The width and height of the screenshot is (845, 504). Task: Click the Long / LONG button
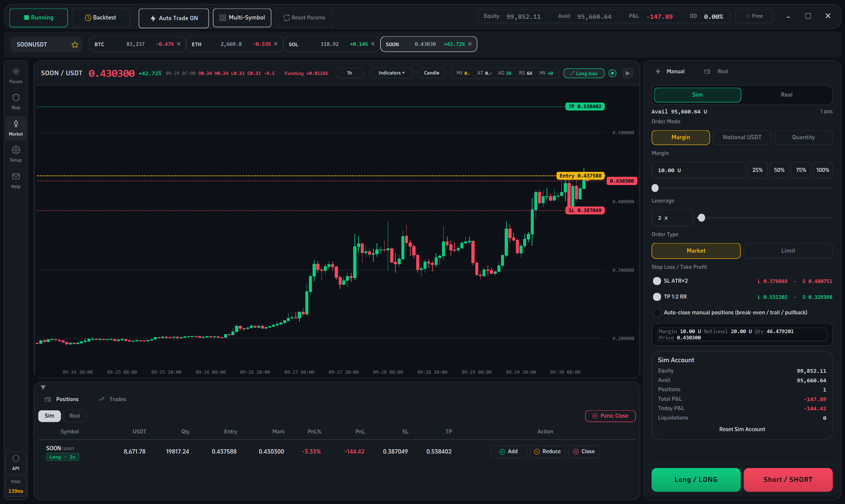696,480
